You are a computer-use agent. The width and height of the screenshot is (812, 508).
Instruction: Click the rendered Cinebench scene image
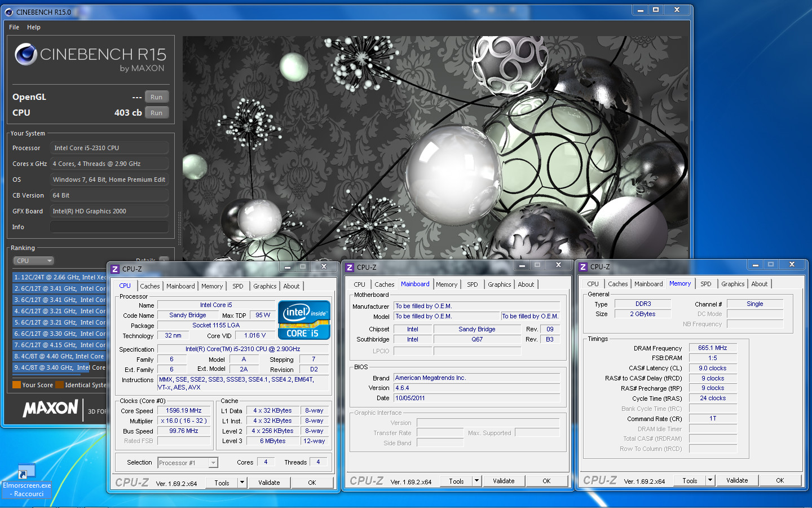(x=435, y=148)
